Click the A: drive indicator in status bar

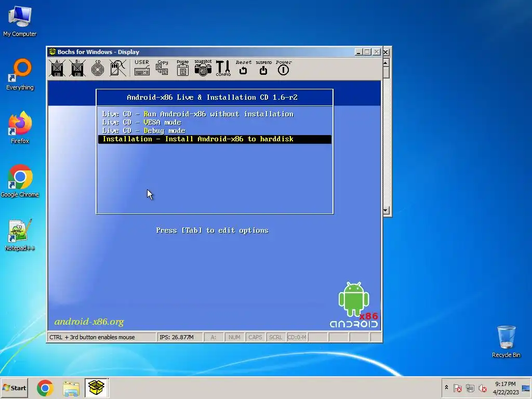click(x=214, y=337)
